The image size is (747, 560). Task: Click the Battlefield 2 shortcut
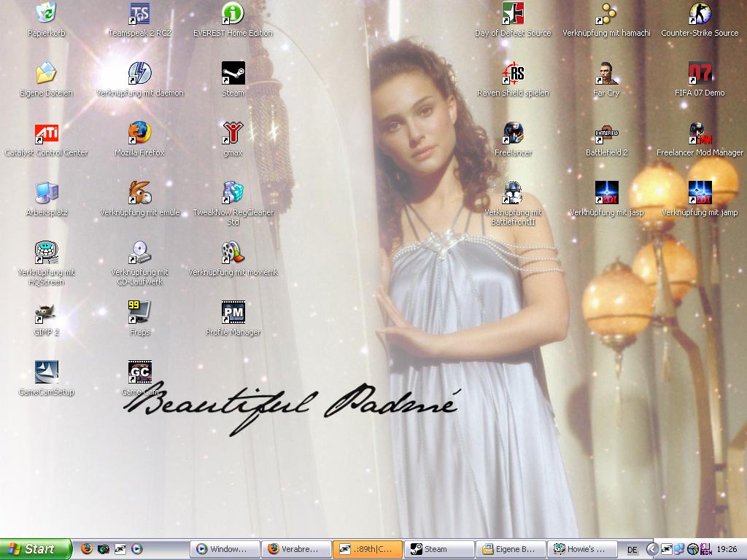click(606, 133)
